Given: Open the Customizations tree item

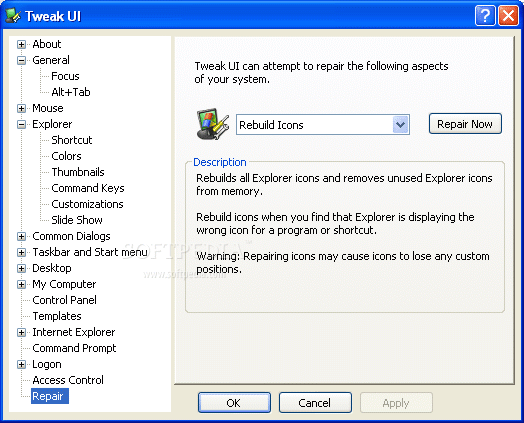Looking at the screenshot, I should (x=87, y=204).
